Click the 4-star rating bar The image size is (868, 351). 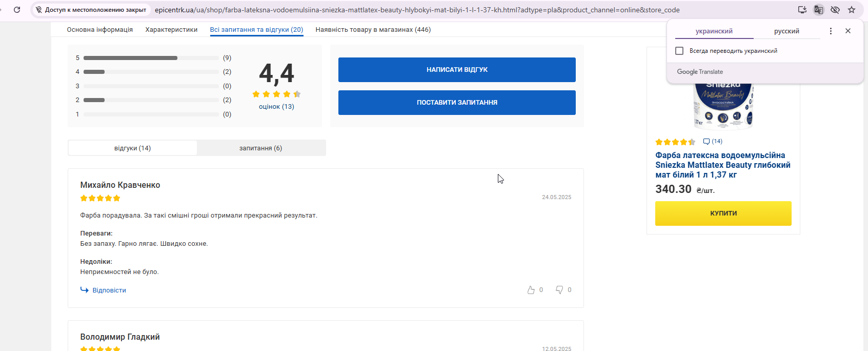(x=151, y=72)
